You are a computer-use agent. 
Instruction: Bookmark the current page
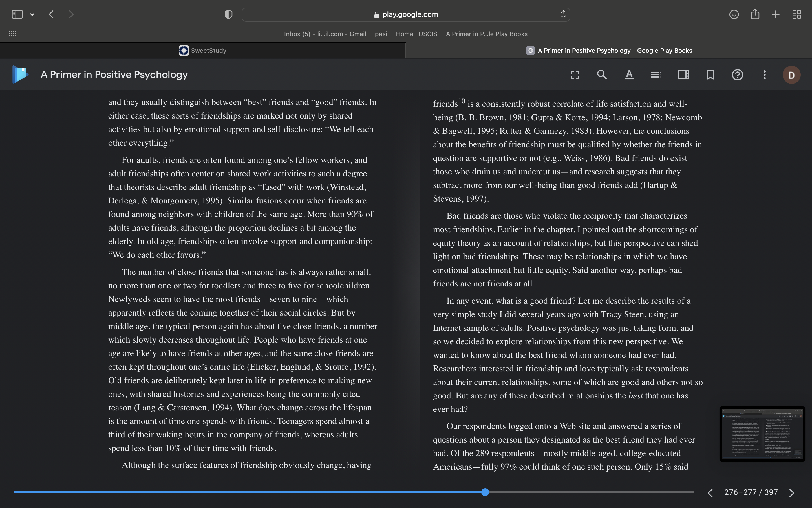pyautogui.click(x=710, y=75)
